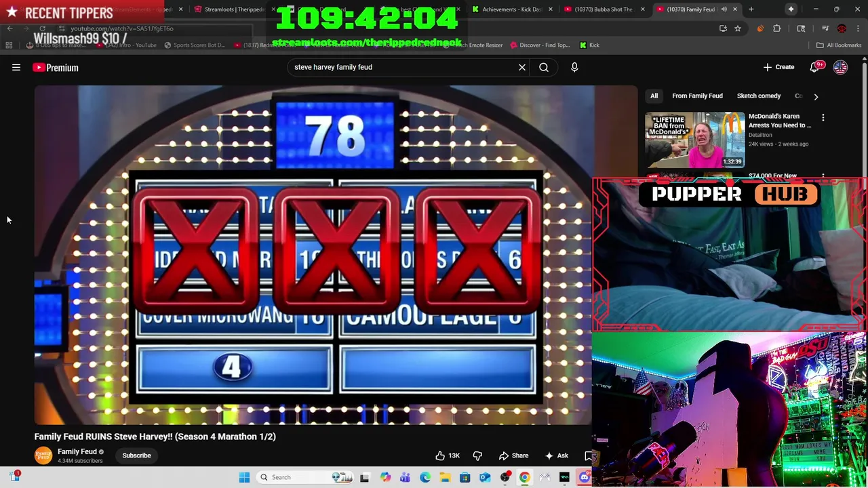The height and width of the screenshot is (488, 868).
Task: Go to YouTube Premium home logo
Action: coord(56,67)
